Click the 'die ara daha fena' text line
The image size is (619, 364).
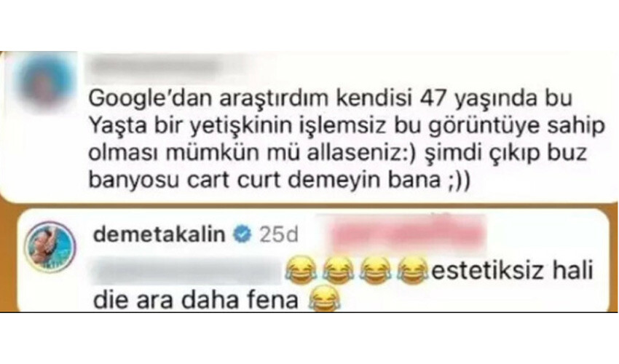196,300
